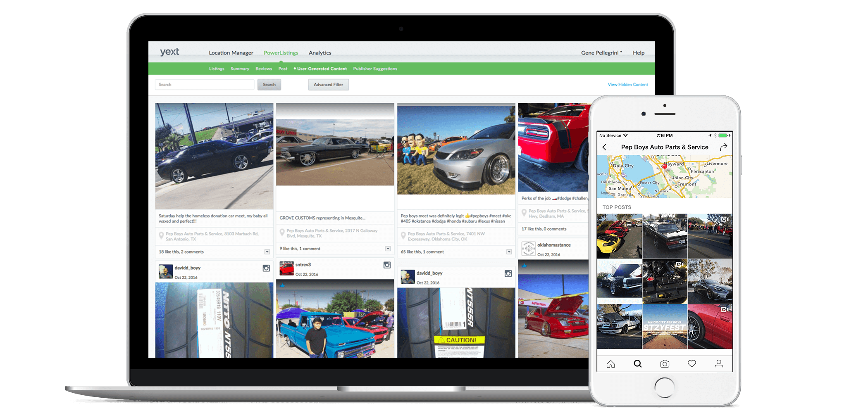The width and height of the screenshot is (868, 413).
Task: Open the Reviews sub-tab
Action: click(x=263, y=69)
